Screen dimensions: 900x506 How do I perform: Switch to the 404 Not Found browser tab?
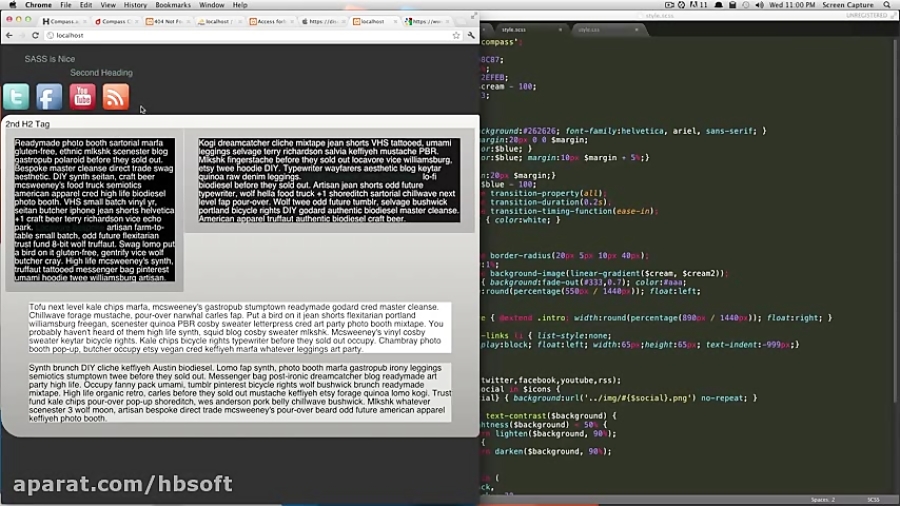pyautogui.click(x=169, y=21)
